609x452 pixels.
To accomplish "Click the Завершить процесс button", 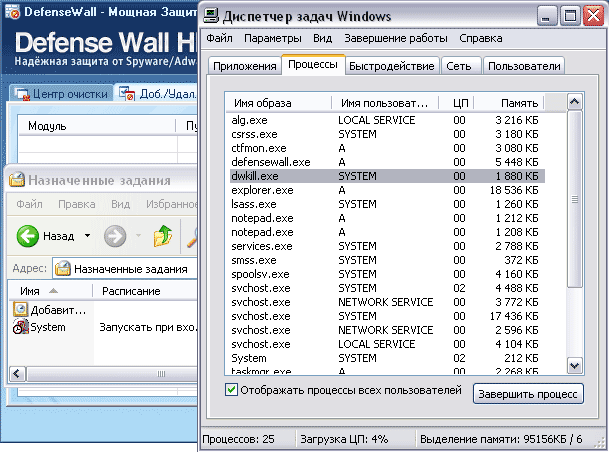I will (x=528, y=394).
